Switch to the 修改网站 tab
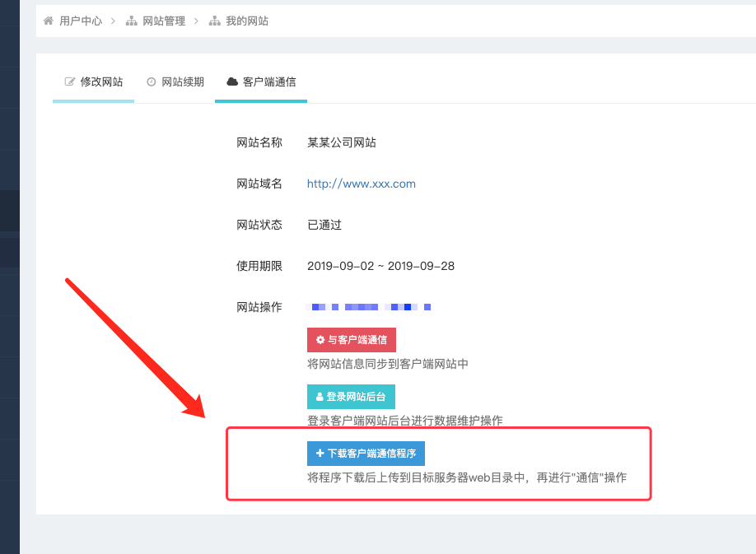756x554 pixels. click(x=94, y=81)
